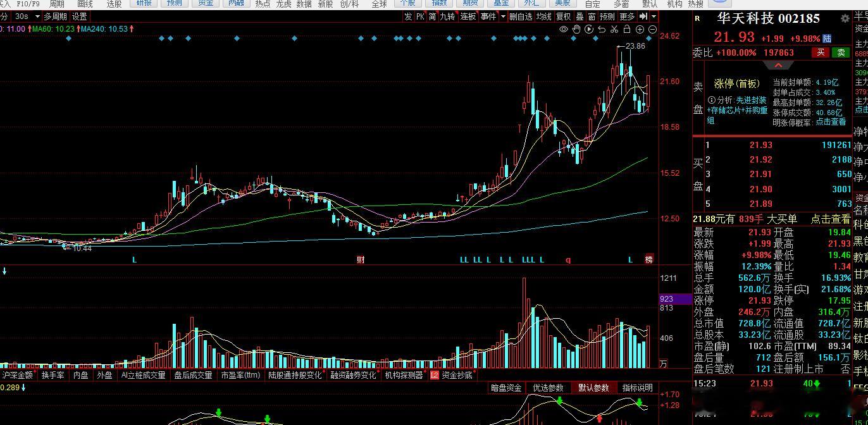This screenshot has height=425, width=868.
Task: Zoom in with the plus circle icon
Action: point(640,29)
